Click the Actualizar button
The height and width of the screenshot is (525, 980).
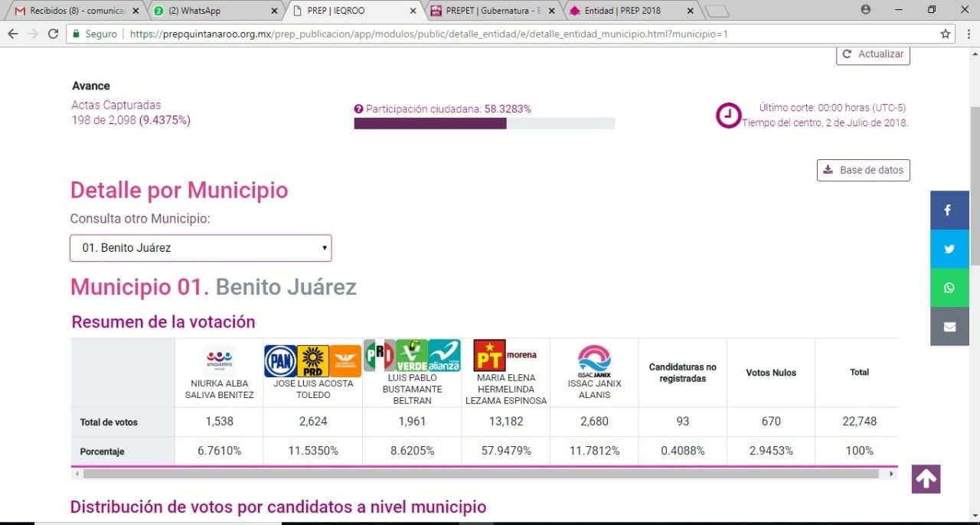point(873,54)
